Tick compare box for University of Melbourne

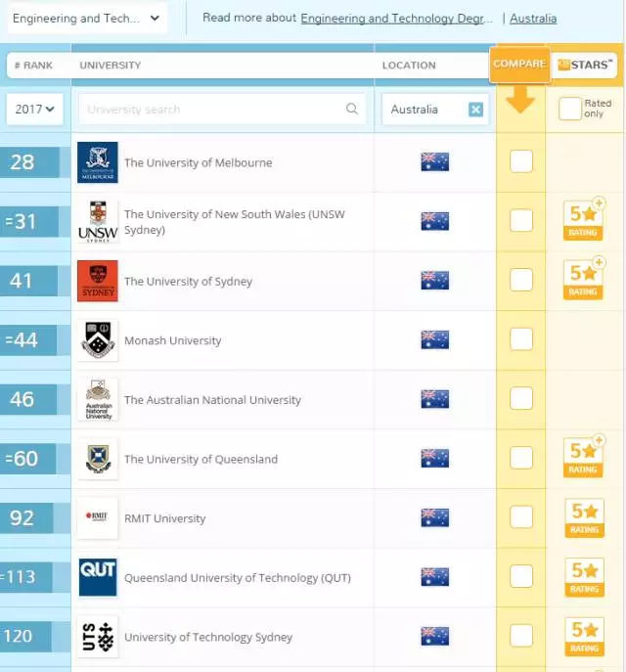tap(521, 161)
